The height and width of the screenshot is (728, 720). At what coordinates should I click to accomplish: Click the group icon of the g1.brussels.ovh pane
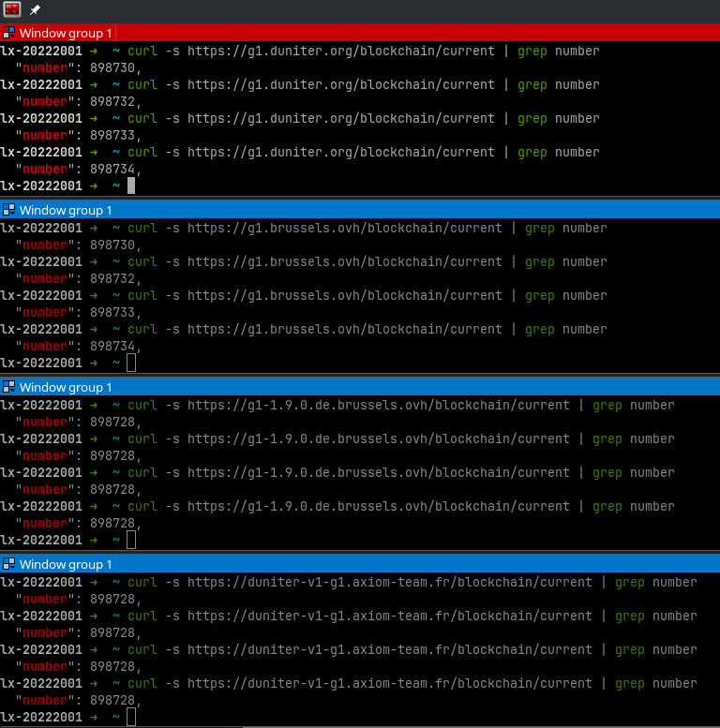(x=8, y=210)
